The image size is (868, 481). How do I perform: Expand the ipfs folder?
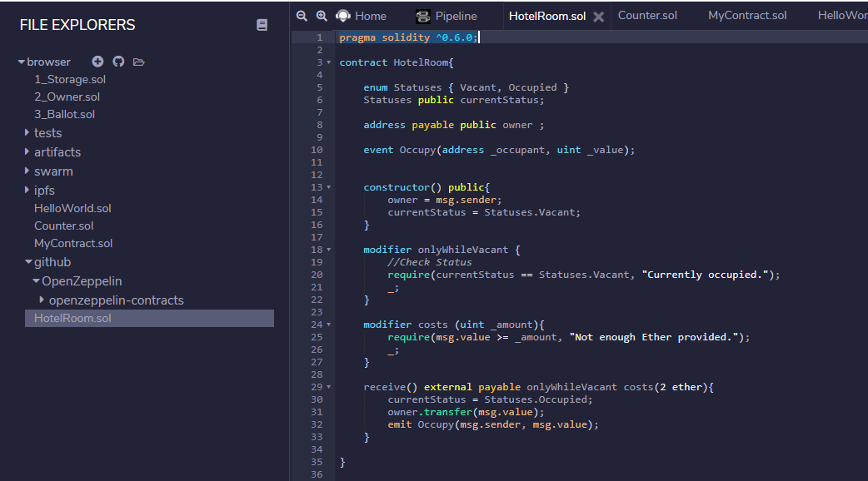click(27, 190)
